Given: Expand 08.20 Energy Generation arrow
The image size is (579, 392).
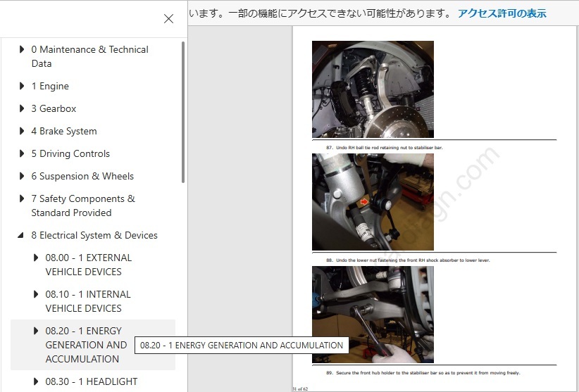Looking at the screenshot, I should point(36,330).
